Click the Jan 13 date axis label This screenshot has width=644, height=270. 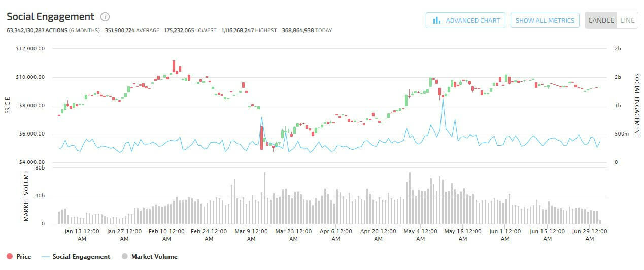click(82, 234)
